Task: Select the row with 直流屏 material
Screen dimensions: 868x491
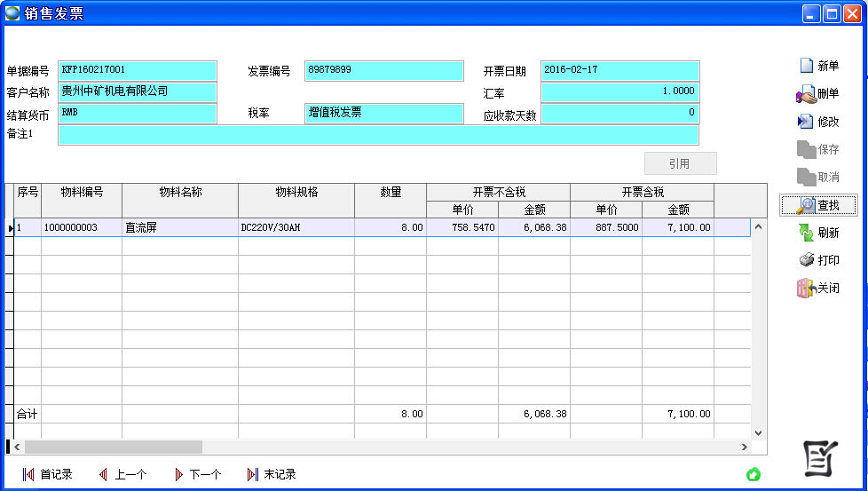Action: 179,227
